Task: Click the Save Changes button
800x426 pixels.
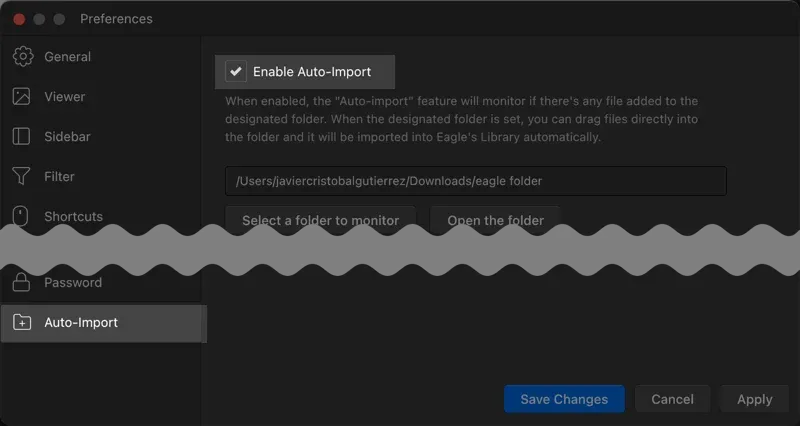Action: pyautogui.click(x=564, y=399)
